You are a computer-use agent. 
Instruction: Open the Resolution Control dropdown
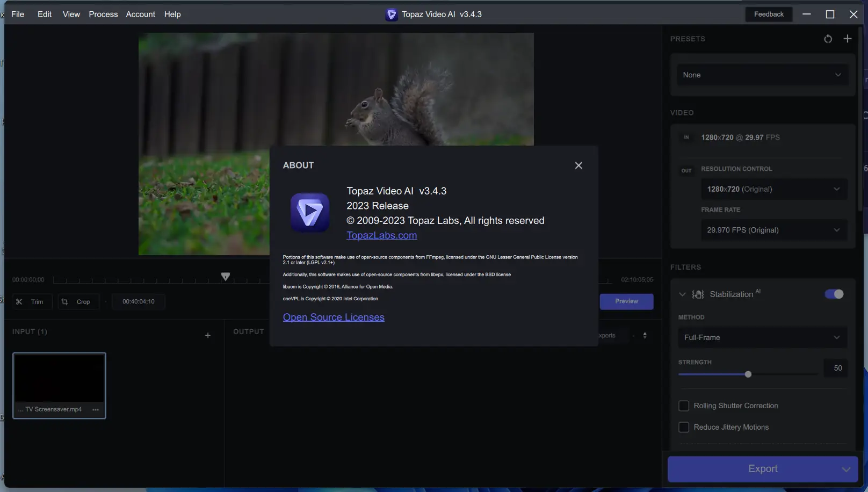pos(774,189)
